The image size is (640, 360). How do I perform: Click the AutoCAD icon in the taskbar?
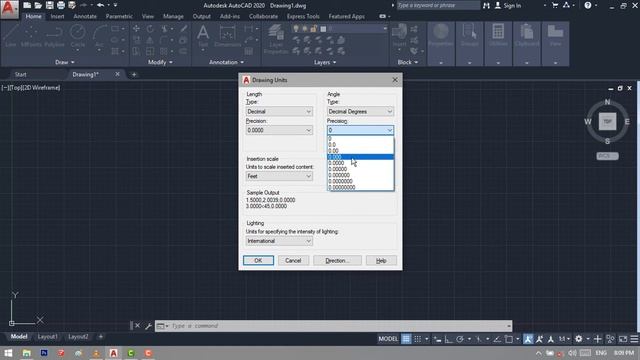coord(113,353)
